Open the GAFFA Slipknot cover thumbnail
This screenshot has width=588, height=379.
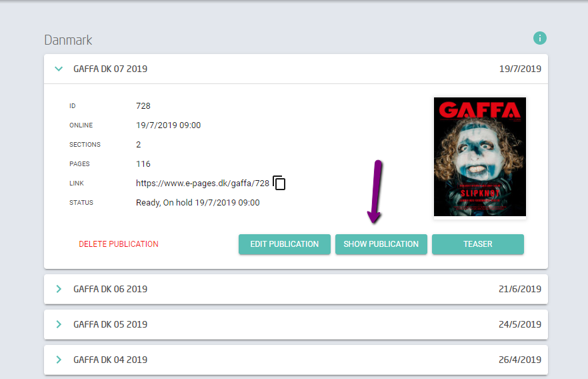coord(479,157)
